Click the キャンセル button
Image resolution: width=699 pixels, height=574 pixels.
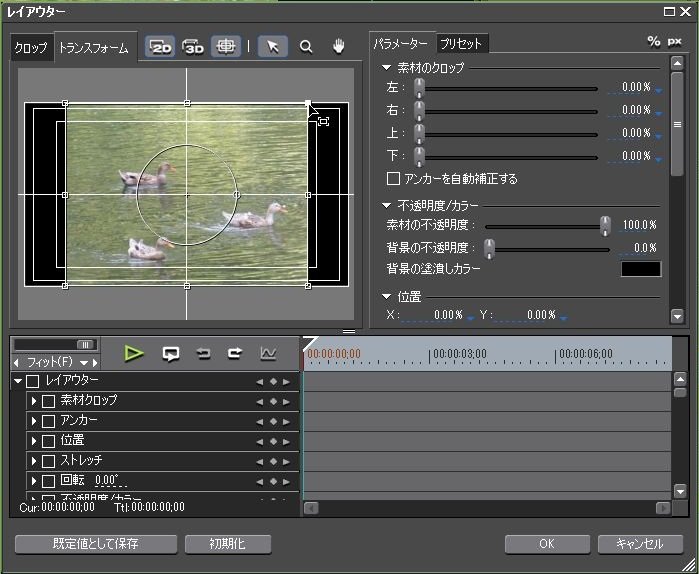point(640,544)
